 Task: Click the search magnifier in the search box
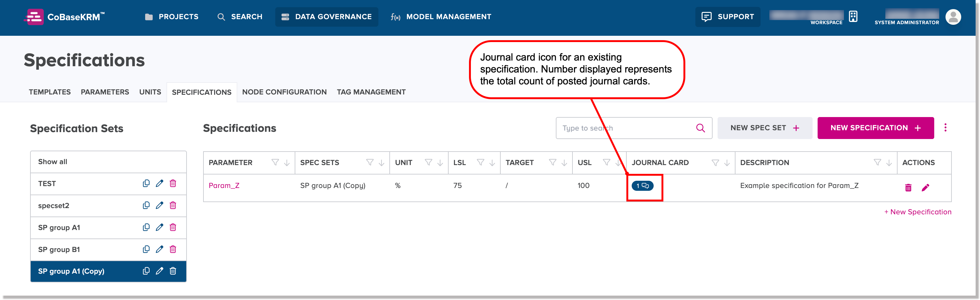coord(700,128)
